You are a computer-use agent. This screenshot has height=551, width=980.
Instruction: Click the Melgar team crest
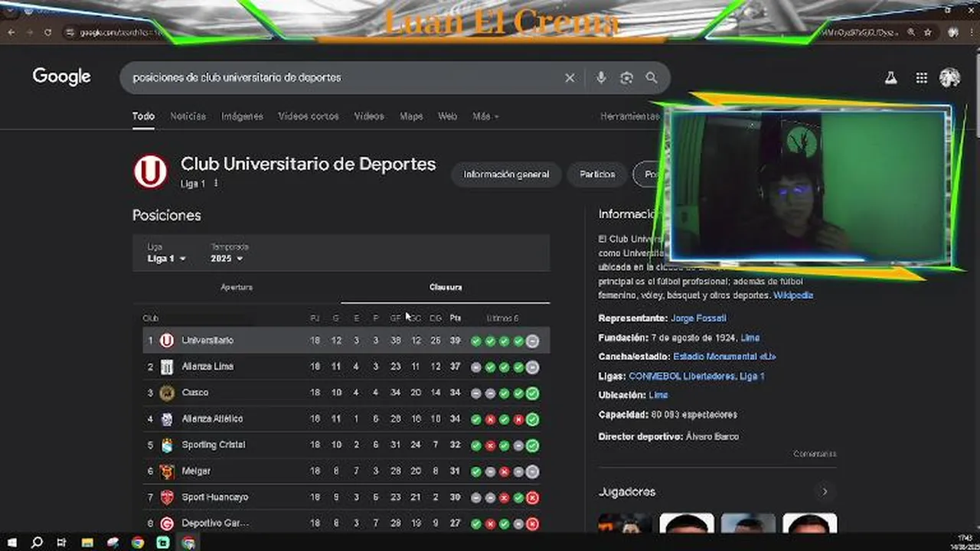pos(166,471)
